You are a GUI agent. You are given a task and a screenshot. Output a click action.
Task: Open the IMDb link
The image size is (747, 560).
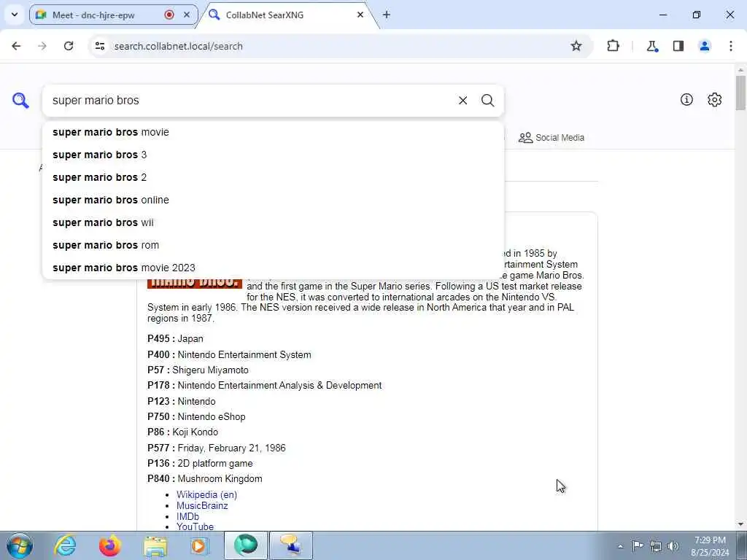click(x=187, y=517)
